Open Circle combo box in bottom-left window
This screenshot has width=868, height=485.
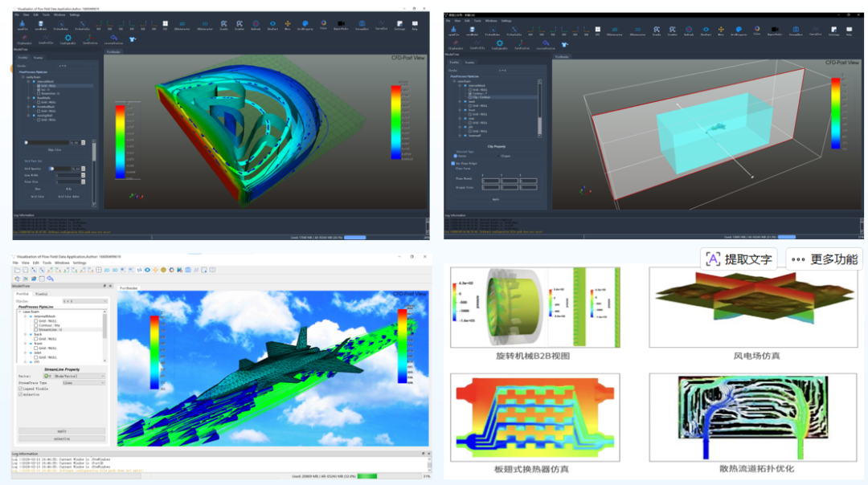point(85,301)
